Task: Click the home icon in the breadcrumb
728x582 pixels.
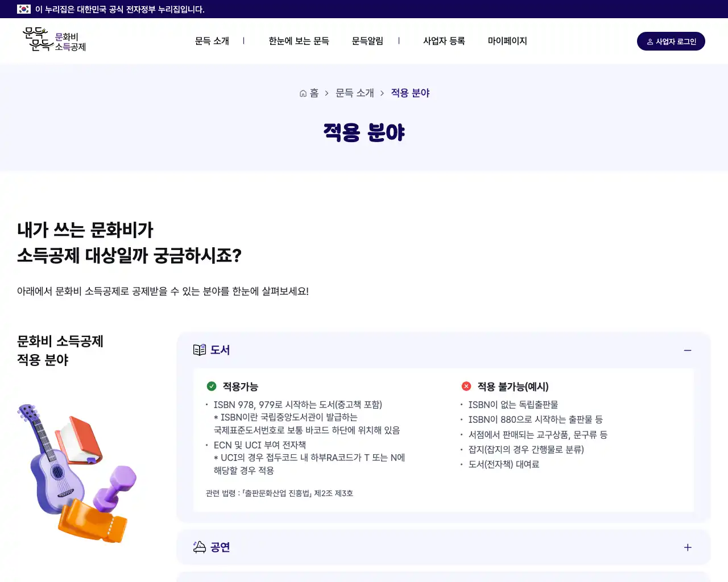Action: tap(302, 93)
